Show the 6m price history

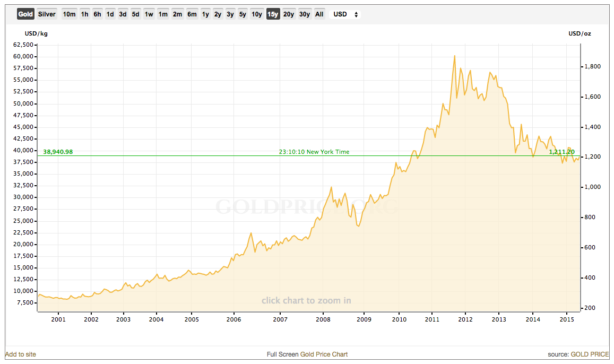pyautogui.click(x=192, y=14)
